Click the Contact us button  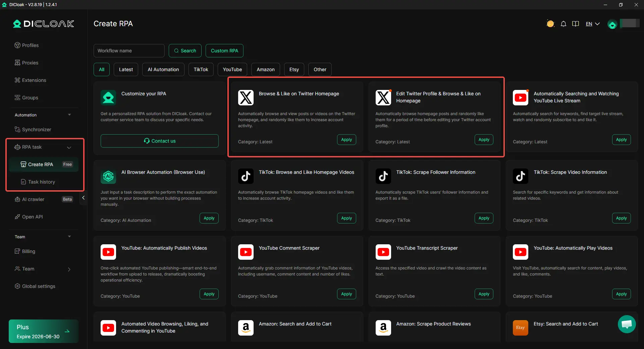tap(159, 141)
